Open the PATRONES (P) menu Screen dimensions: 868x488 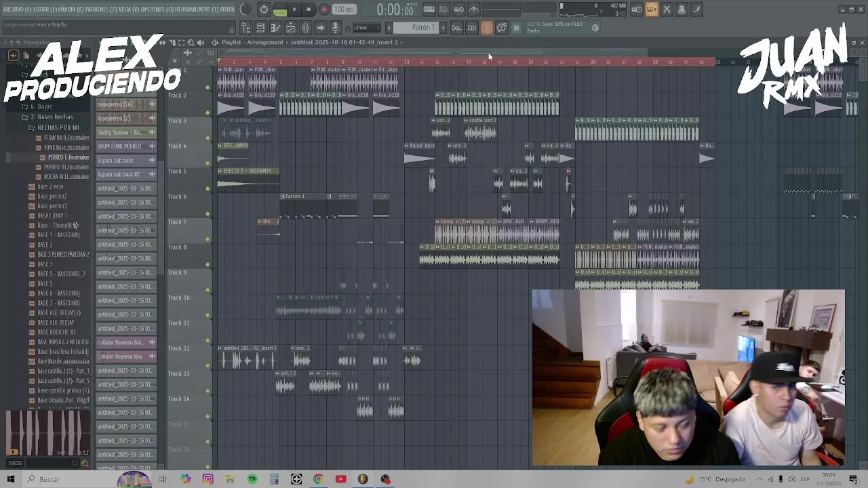pos(101,9)
